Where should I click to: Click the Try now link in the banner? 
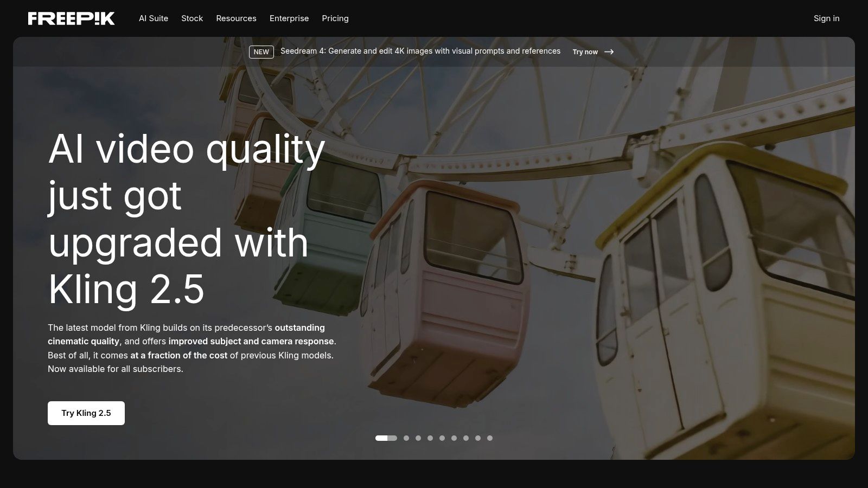(x=585, y=52)
